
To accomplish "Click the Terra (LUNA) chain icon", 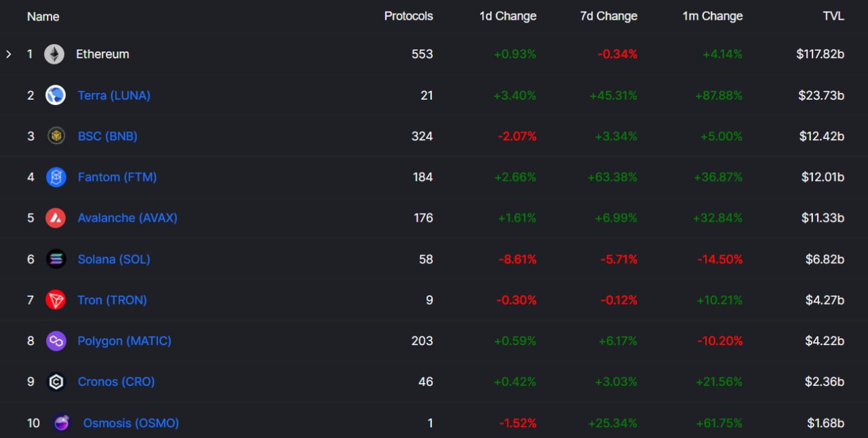I will point(56,95).
